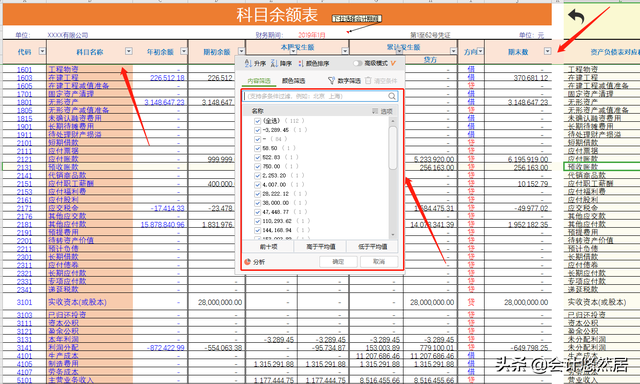Uncheck the 110,293.62 checkbox
The image size is (640, 384).
coord(257,221)
